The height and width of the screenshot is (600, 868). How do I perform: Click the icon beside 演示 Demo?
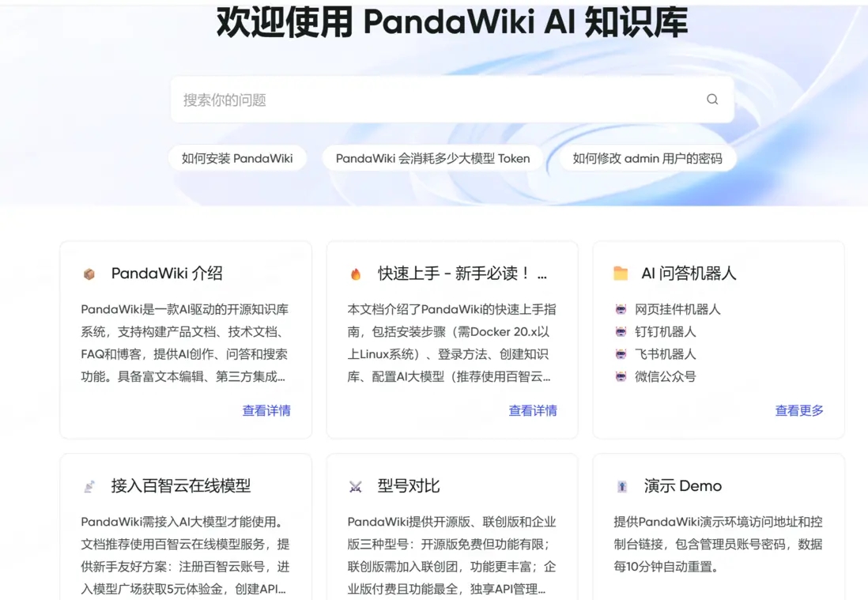pyautogui.click(x=621, y=486)
